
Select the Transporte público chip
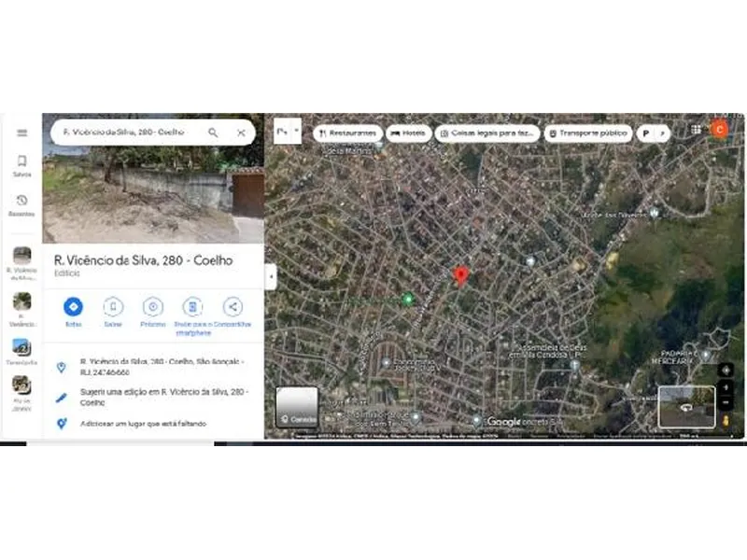(x=588, y=133)
